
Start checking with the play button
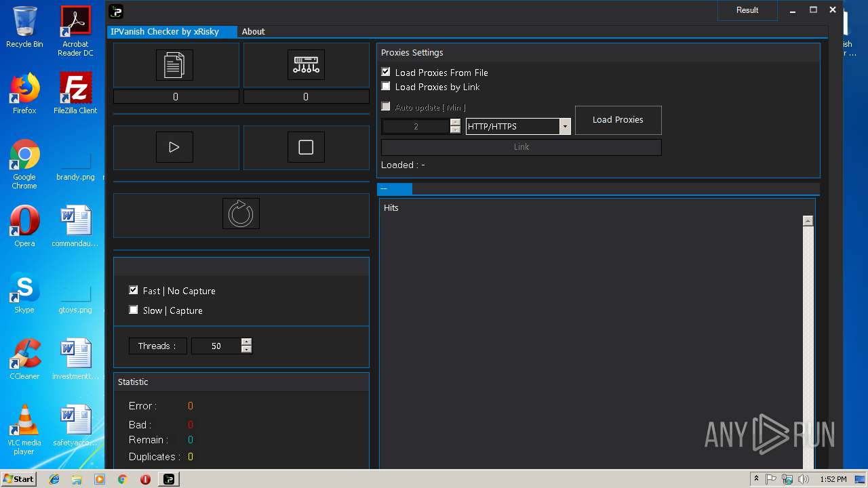coord(174,147)
